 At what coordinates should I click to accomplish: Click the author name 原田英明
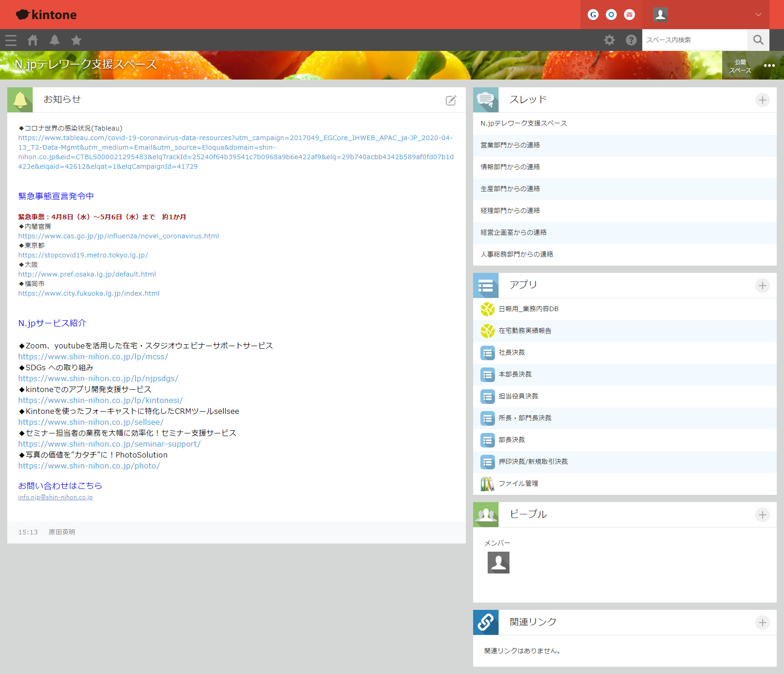pyautogui.click(x=62, y=532)
